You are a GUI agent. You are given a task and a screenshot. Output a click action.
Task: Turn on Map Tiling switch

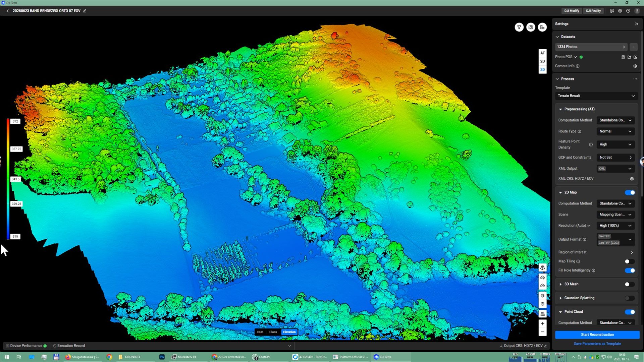click(630, 261)
